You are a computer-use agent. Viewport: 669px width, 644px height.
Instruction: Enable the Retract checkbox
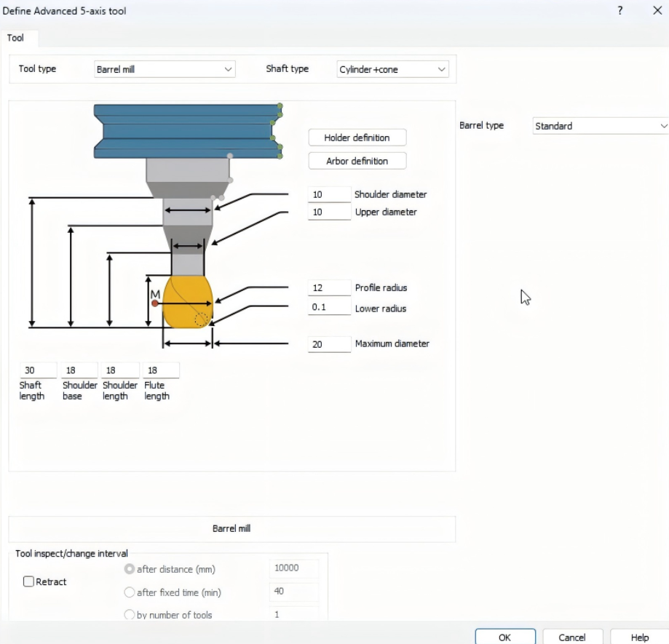coord(29,581)
